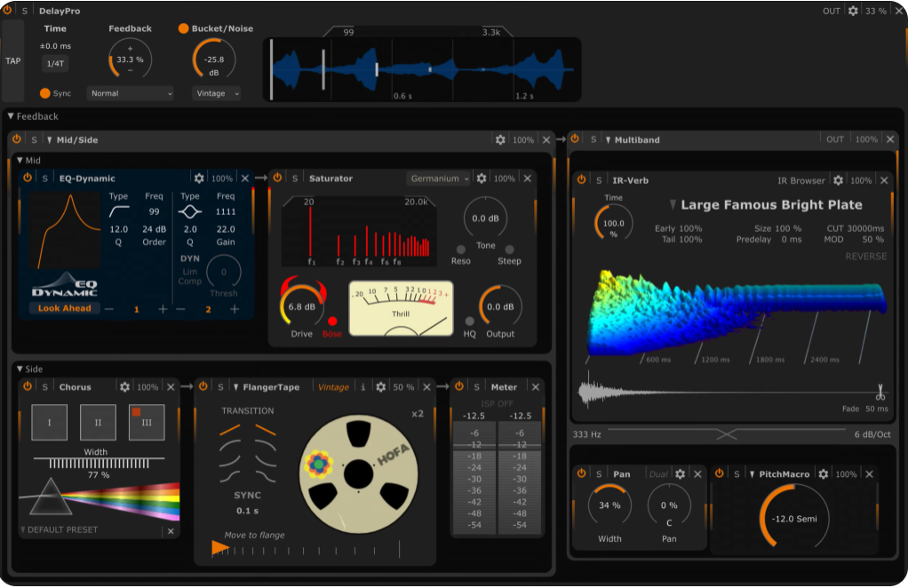Open the Vintage noise dropdown
The height and width of the screenshot is (588, 908).
coord(216,93)
